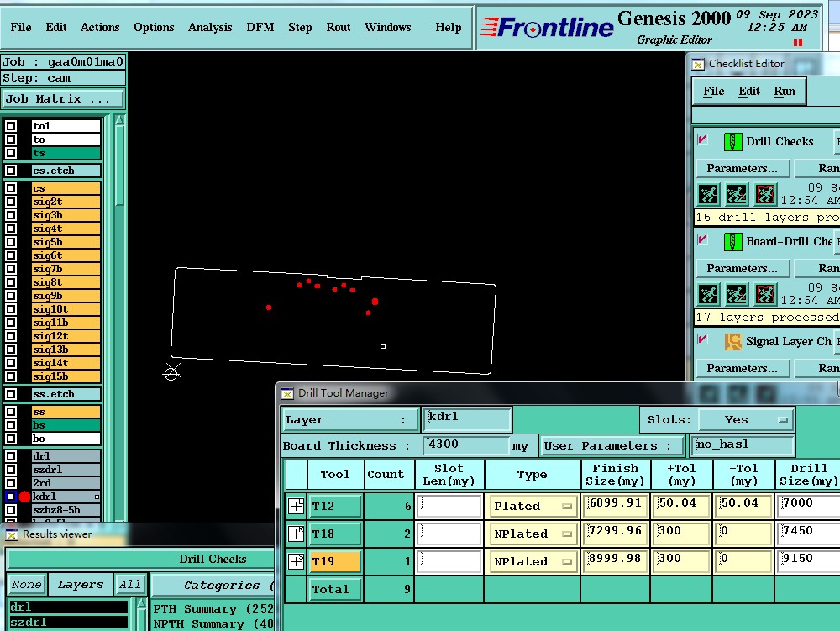Select the T12 tool button

[x=335, y=506]
